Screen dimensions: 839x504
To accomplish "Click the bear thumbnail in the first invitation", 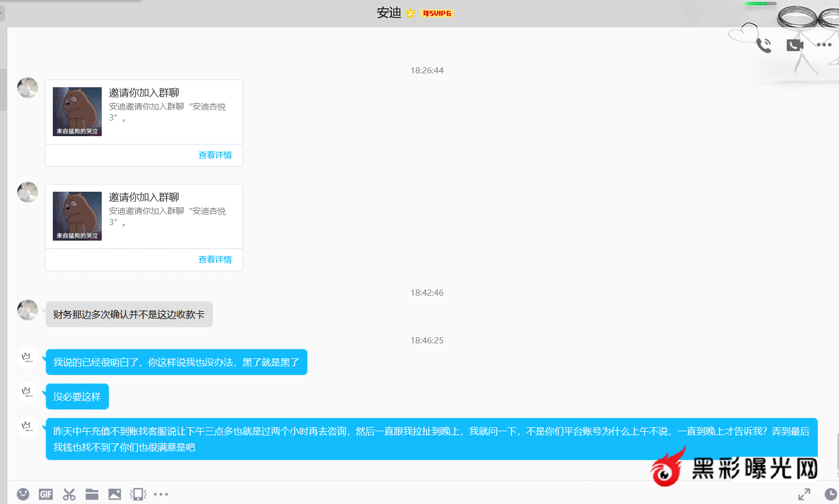I will tap(77, 111).
